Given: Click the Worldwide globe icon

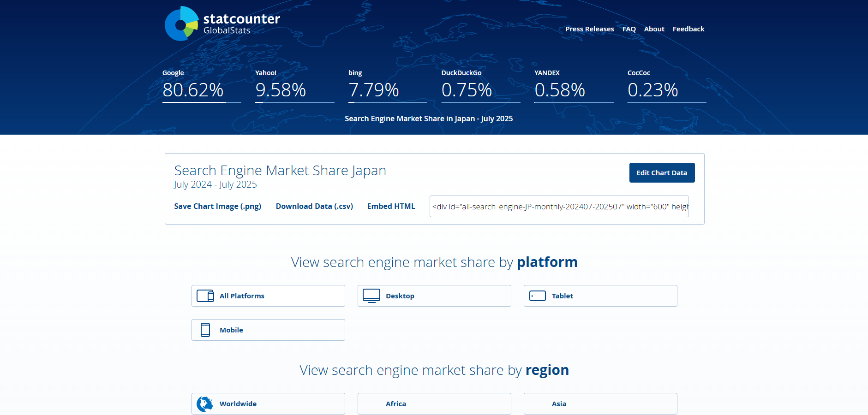Looking at the screenshot, I should coord(205,403).
